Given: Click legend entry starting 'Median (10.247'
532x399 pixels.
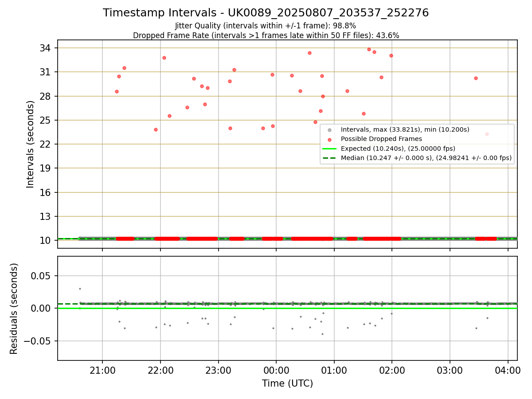Looking at the screenshot, I should tap(426, 157).
